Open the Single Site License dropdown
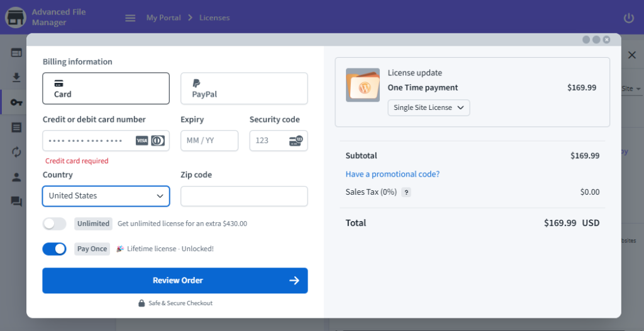The image size is (644, 331). [429, 107]
